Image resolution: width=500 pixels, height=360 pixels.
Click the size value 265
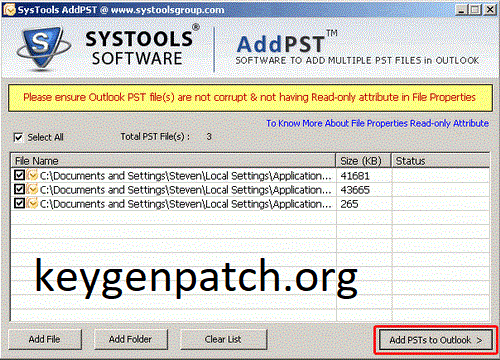tap(349, 204)
